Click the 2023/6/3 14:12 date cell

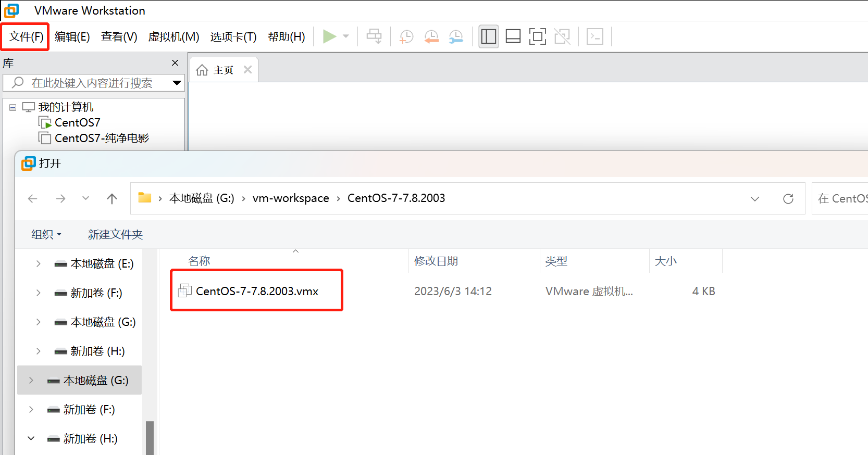click(453, 292)
